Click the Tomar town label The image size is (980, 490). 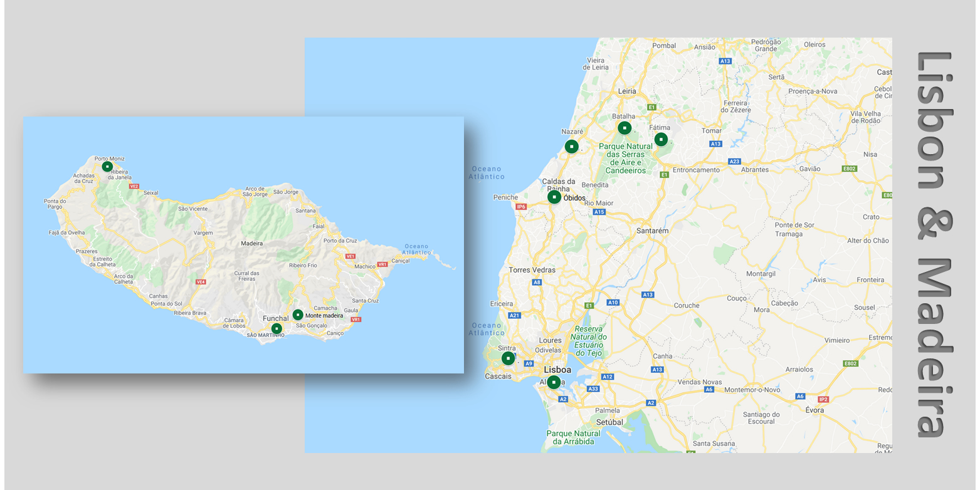(x=712, y=131)
